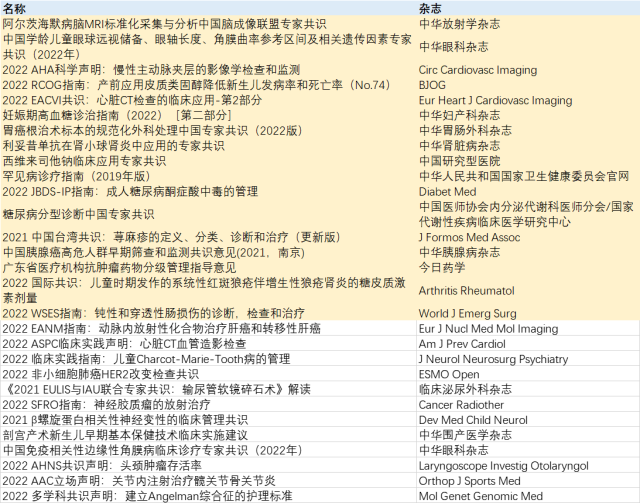
Task: Select the 2021 中国台湾共识 荨麻疹 cell
Action: click(208, 237)
